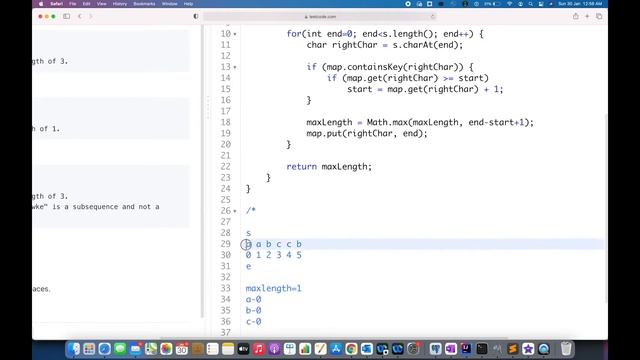
Task: Click 'a-0' text on line 34
Action: click(253, 300)
